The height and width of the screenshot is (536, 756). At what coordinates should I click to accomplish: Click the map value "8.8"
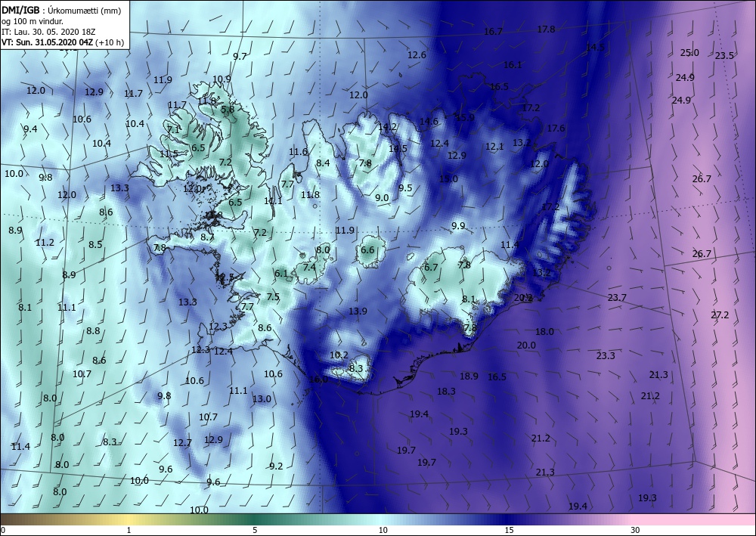click(x=93, y=330)
